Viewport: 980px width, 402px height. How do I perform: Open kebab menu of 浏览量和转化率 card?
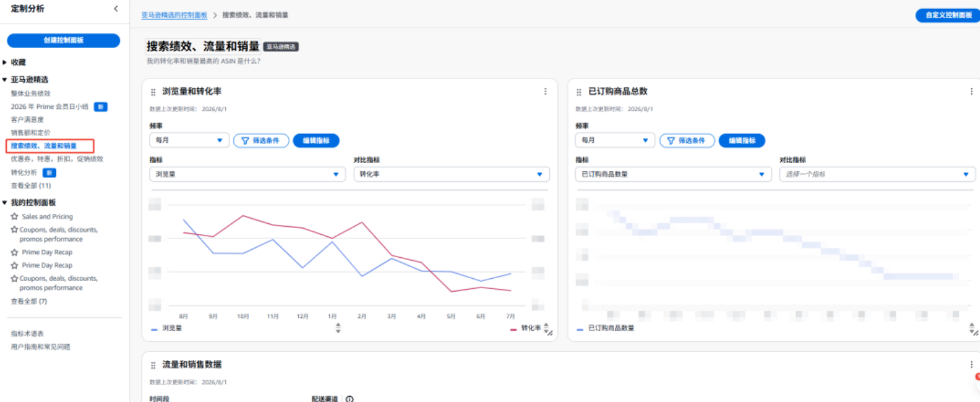pos(545,92)
